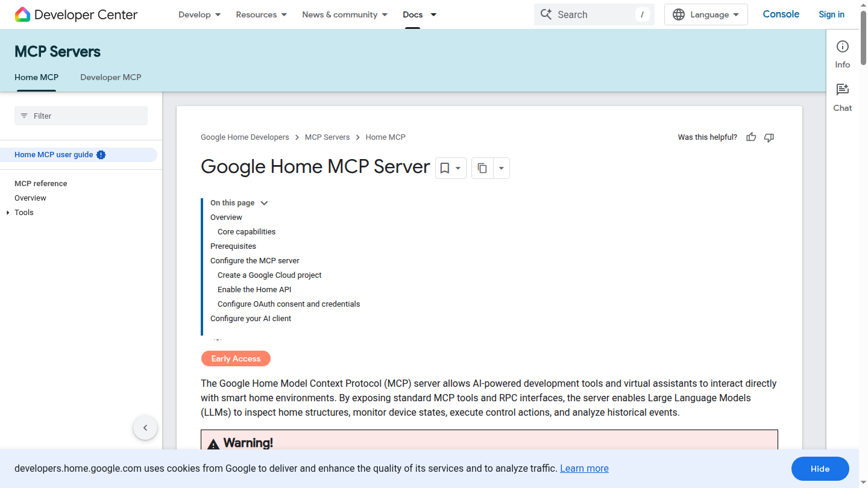Open the bookmark dropdown arrow
868x488 pixels.
click(x=458, y=168)
